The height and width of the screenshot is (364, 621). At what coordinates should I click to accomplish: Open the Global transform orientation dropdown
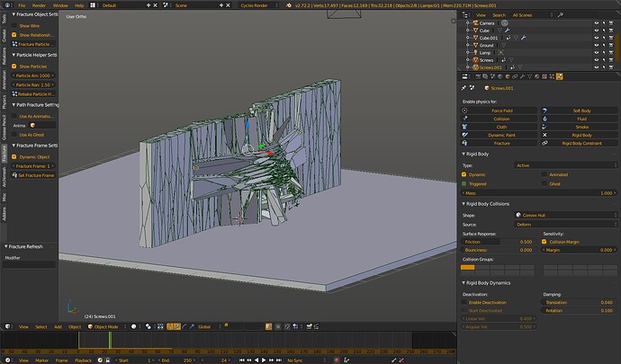point(208,327)
